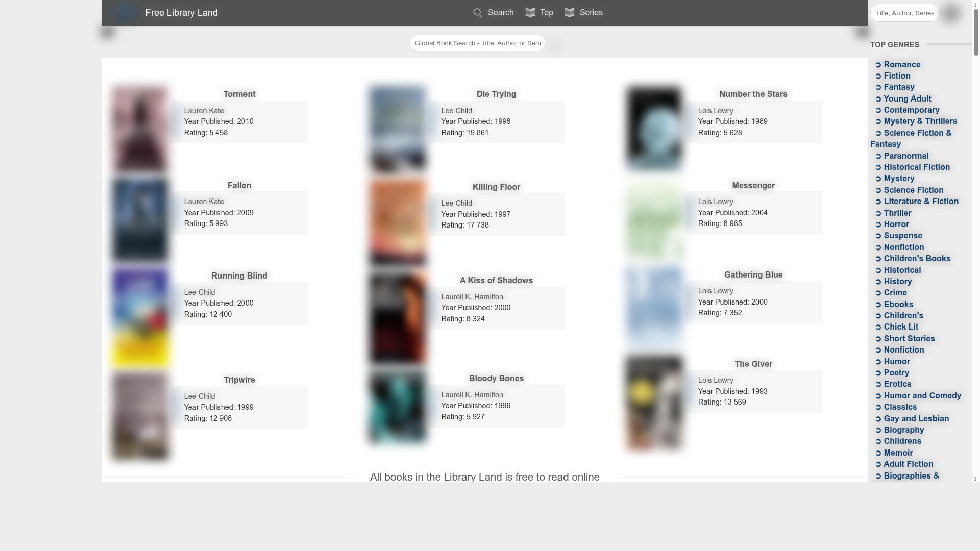Open The Giver book title

753,364
